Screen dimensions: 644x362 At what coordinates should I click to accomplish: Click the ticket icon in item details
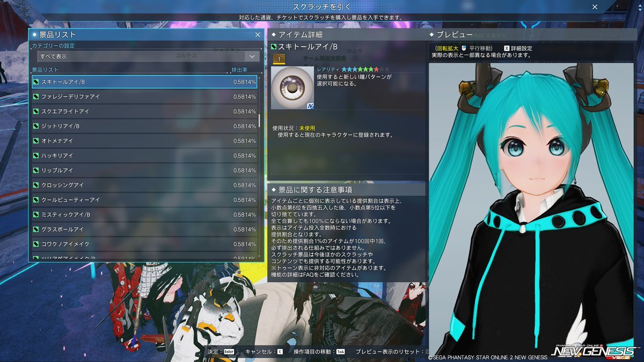click(x=279, y=58)
